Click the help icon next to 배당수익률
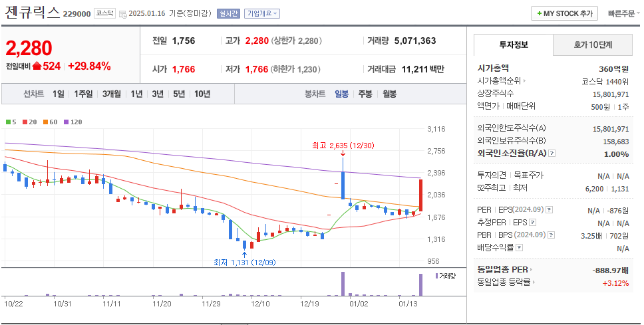This screenshot has height=325, width=644. [x=520, y=248]
